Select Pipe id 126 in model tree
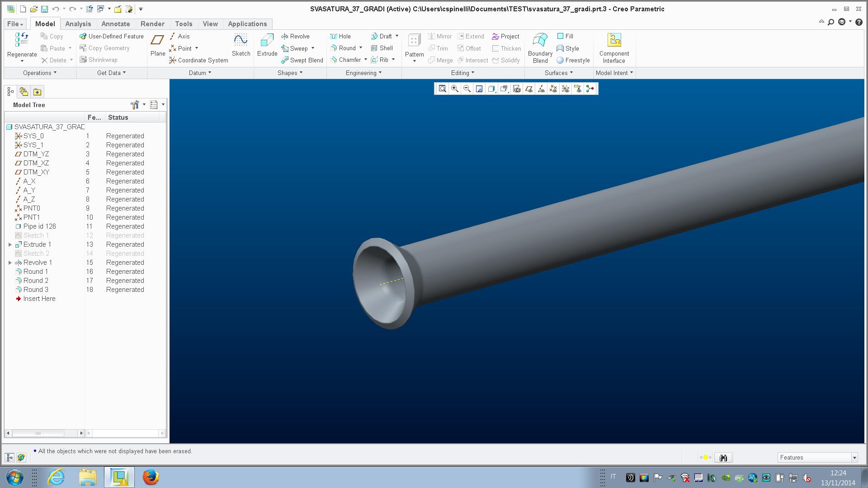 coord(40,226)
